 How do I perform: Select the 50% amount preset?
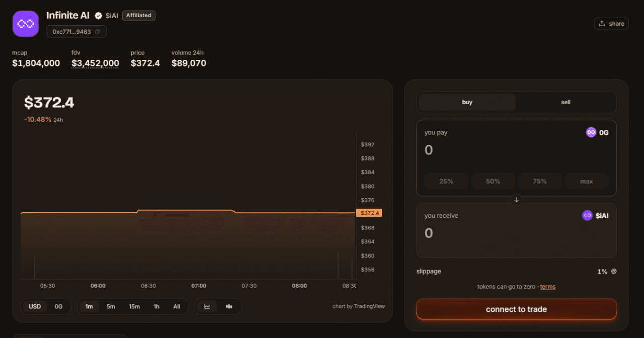tap(493, 181)
